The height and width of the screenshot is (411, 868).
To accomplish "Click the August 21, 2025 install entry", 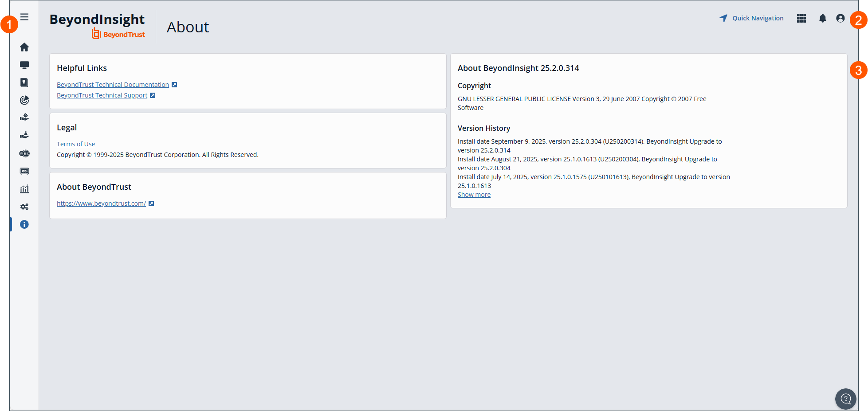I will tap(587, 164).
